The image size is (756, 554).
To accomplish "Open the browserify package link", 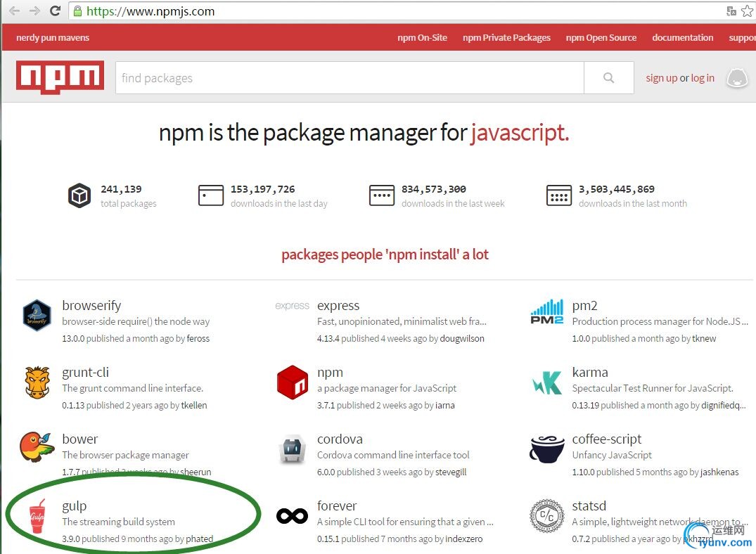I will [91, 306].
